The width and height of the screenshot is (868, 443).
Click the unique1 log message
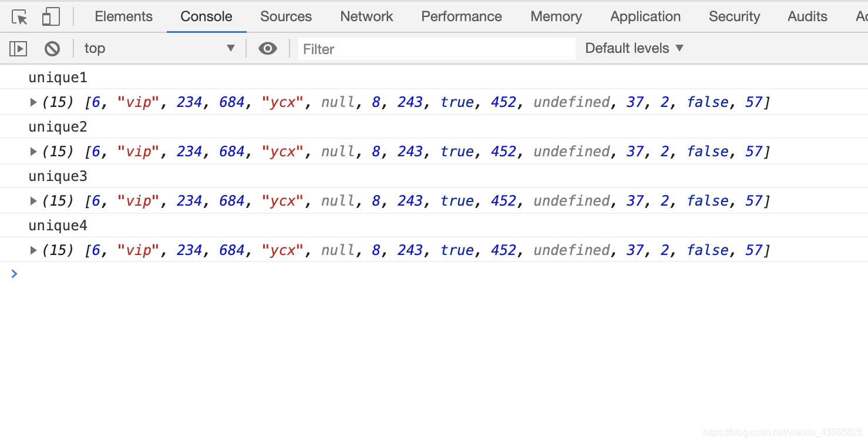[x=58, y=78]
